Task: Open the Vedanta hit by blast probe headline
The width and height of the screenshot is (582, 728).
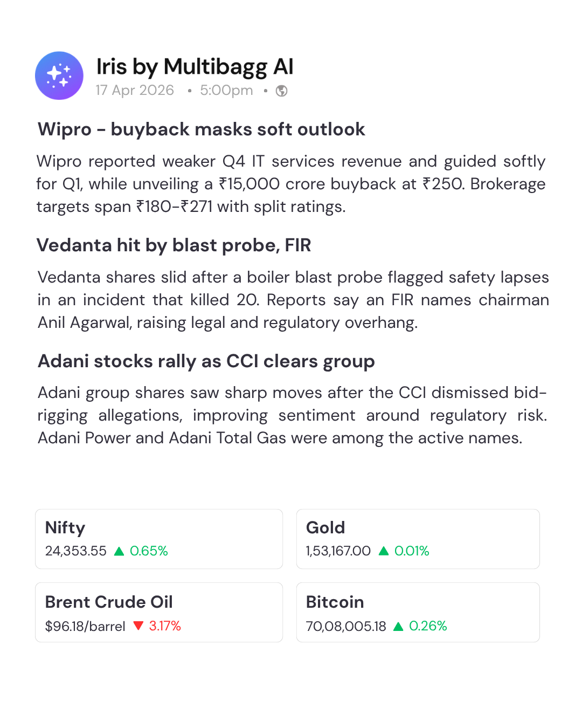Action: click(174, 245)
